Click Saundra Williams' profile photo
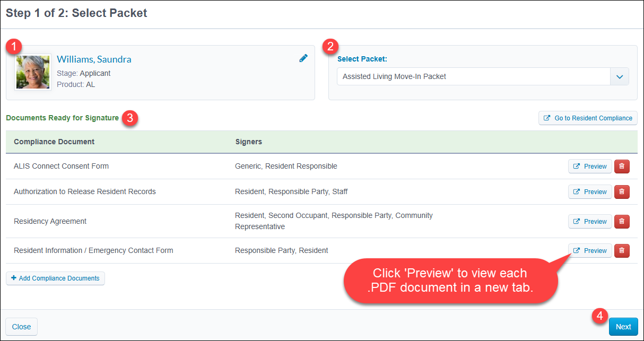This screenshot has width=644, height=341. click(x=32, y=73)
